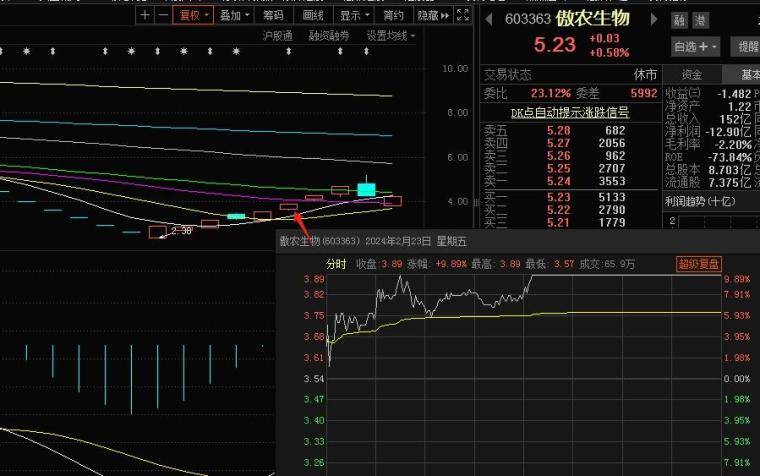Click the 利润趋势(十亿) header

point(700,201)
